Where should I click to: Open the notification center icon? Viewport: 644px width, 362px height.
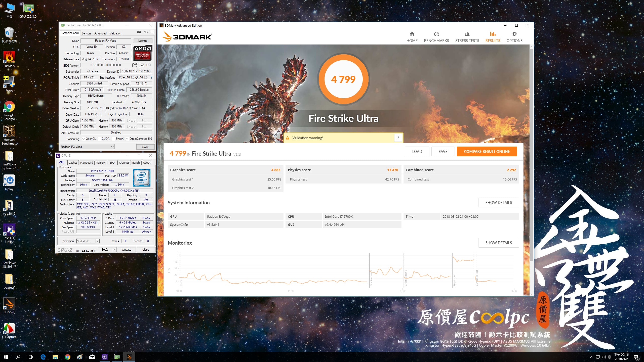pos(636,357)
